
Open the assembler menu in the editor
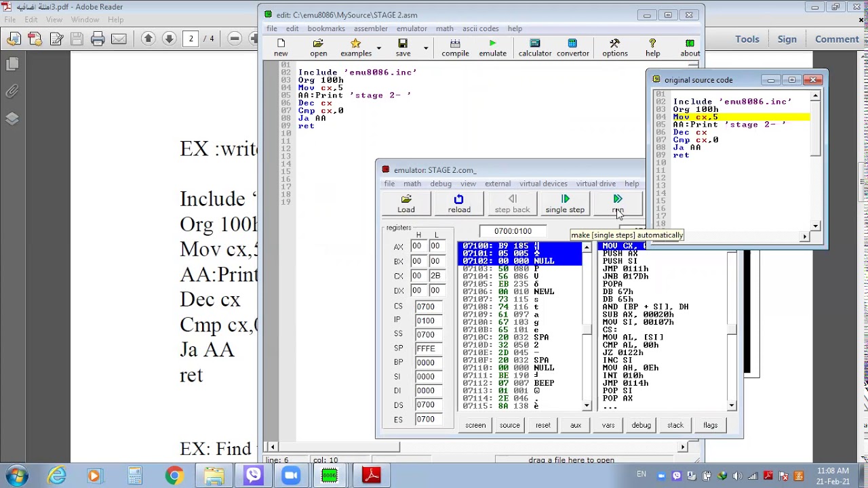(370, 28)
